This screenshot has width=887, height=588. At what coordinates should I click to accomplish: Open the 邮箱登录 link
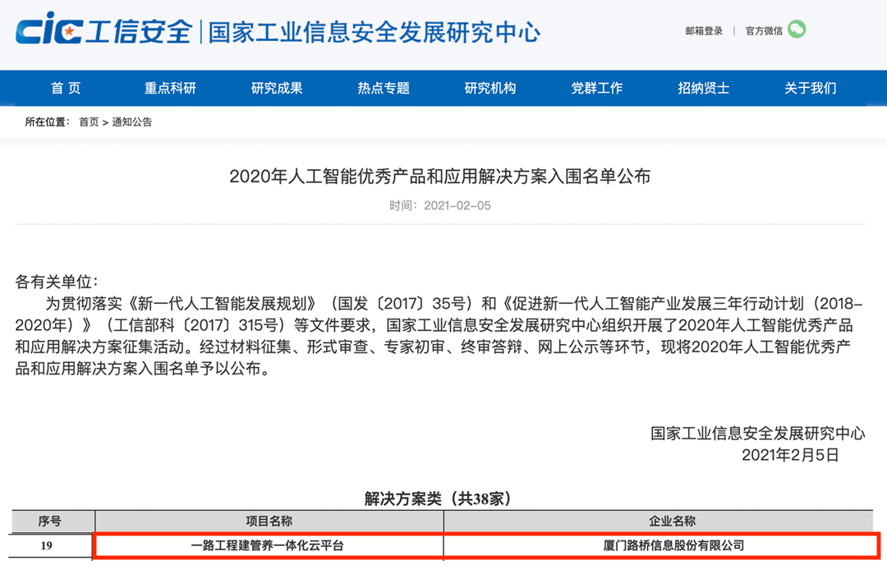point(704,31)
